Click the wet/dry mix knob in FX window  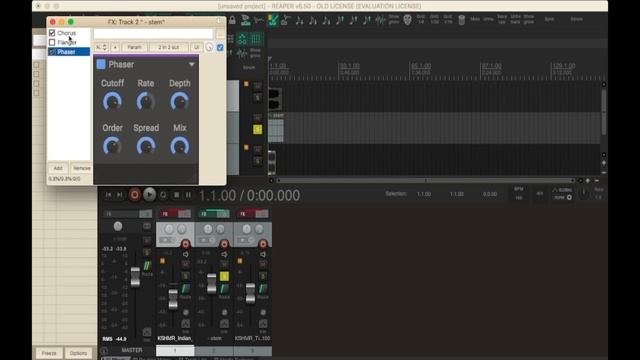click(209, 47)
